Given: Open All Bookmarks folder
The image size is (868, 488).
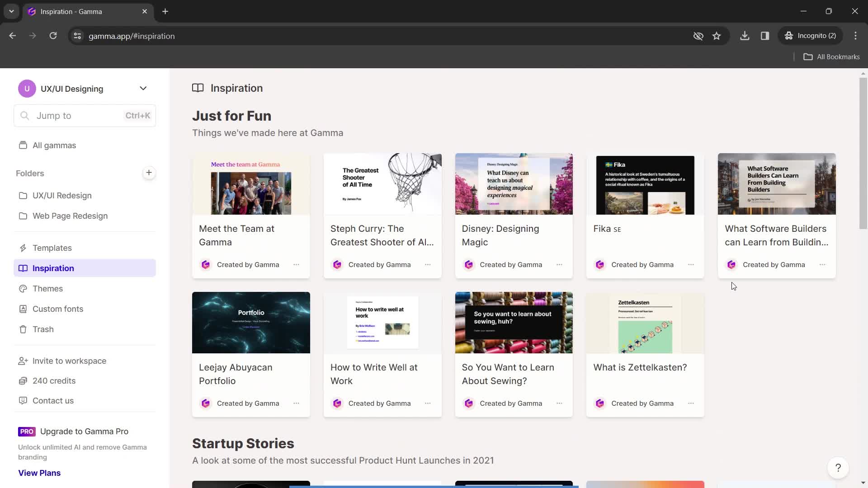Looking at the screenshot, I should pos(832,57).
